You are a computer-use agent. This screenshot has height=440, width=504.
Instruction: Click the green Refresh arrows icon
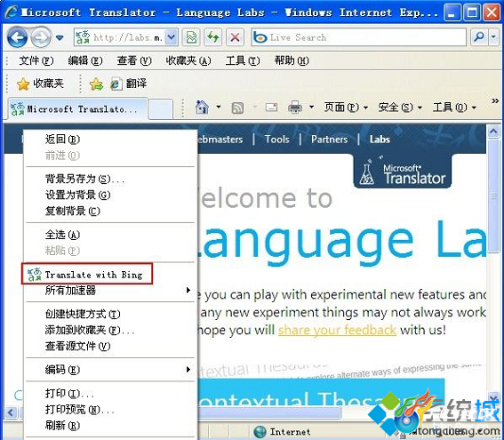tap(212, 37)
